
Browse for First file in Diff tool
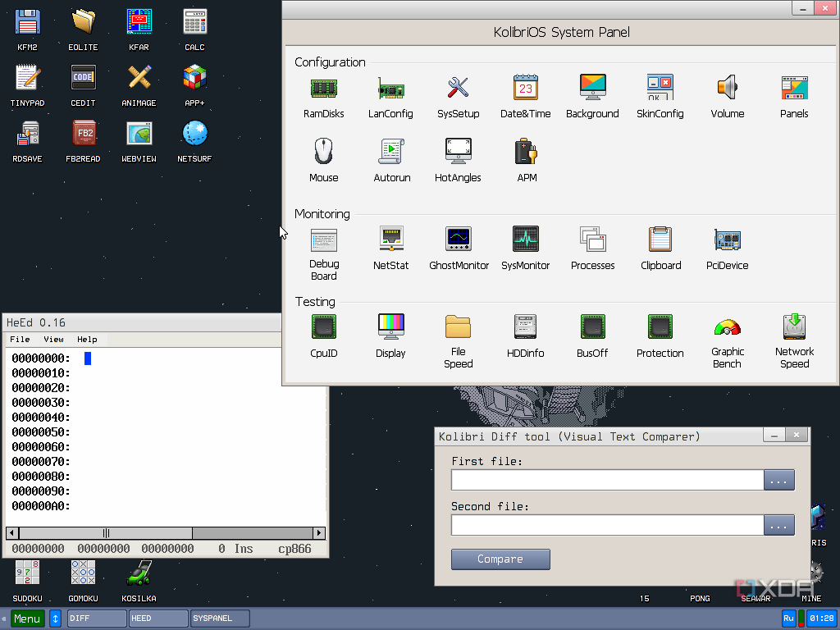coord(779,480)
